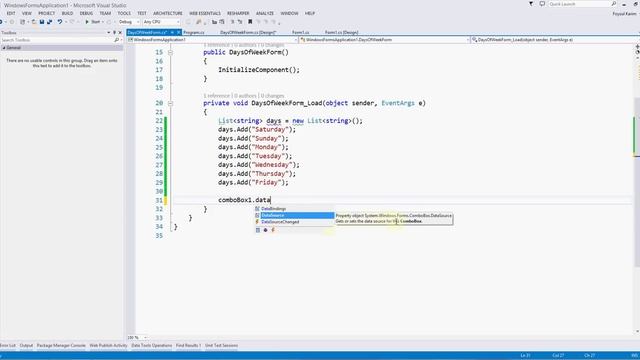Viewport: 640px width, 360px height.
Task: Filter IntelliSense by events lightning icon
Action: tap(273, 230)
